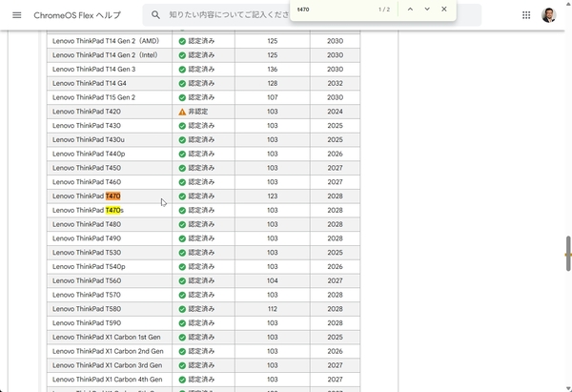Select the Lenovo ThinkPad T14 G4 cell
This screenshot has width=572, height=392.
110,83
